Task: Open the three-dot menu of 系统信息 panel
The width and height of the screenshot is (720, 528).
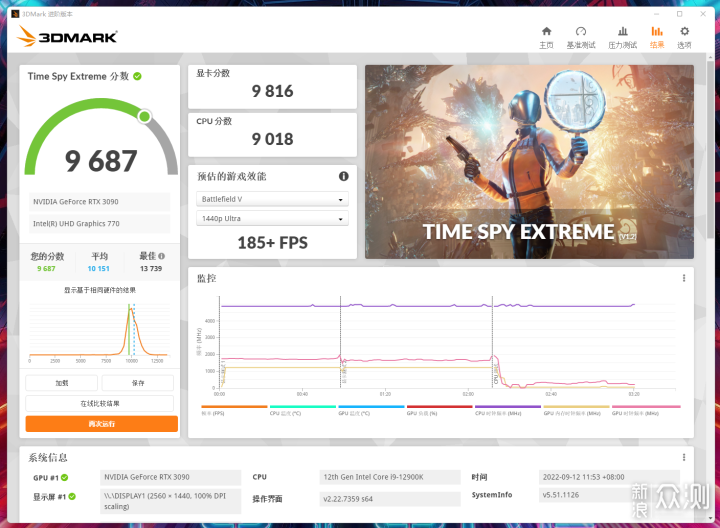Action: (x=684, y=457)
